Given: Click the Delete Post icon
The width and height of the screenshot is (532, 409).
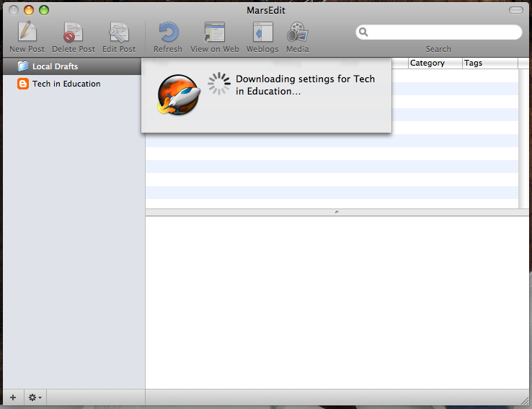Looking at the screenshot, I should [x=73, y=32].
